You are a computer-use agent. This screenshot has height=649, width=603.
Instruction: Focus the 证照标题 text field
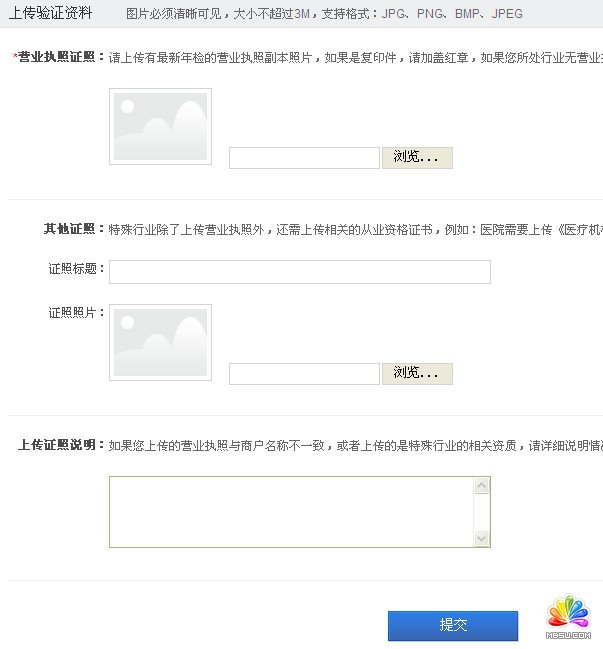click(x=300, y=272)
